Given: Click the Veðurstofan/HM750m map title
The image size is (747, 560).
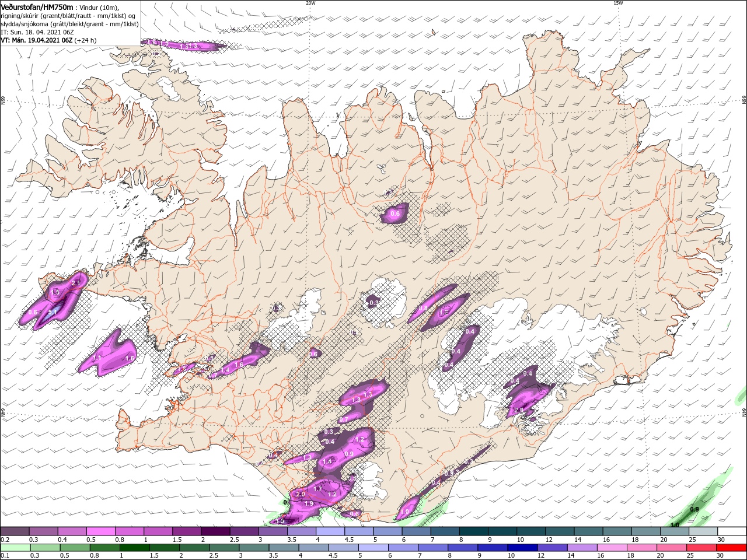Looking at the screenshot, I should pos(37,6).
